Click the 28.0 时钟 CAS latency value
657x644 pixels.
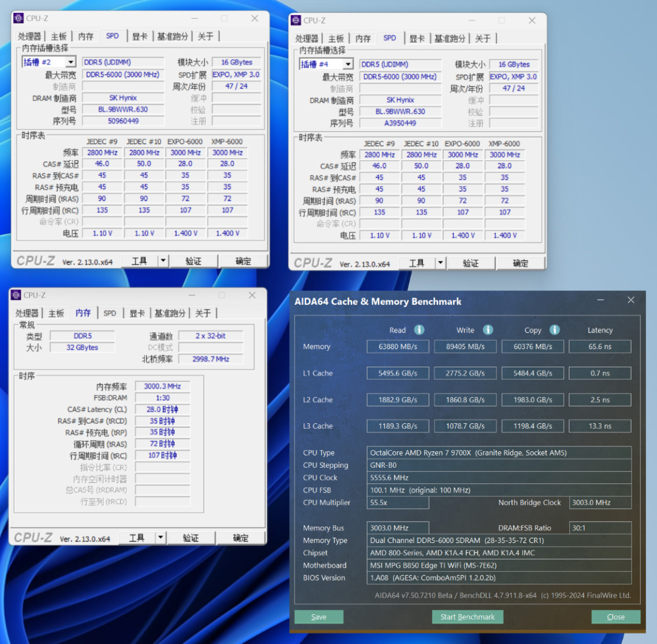coord(162,409)
